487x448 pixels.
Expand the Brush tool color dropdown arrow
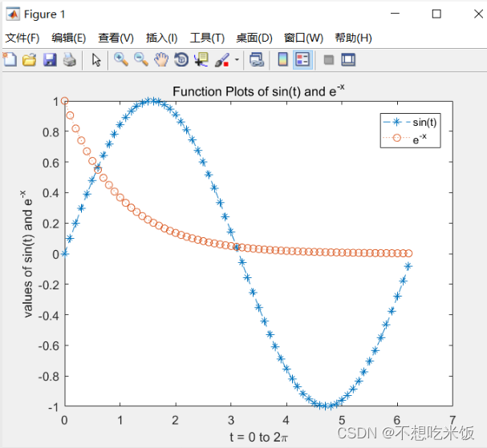237,59
